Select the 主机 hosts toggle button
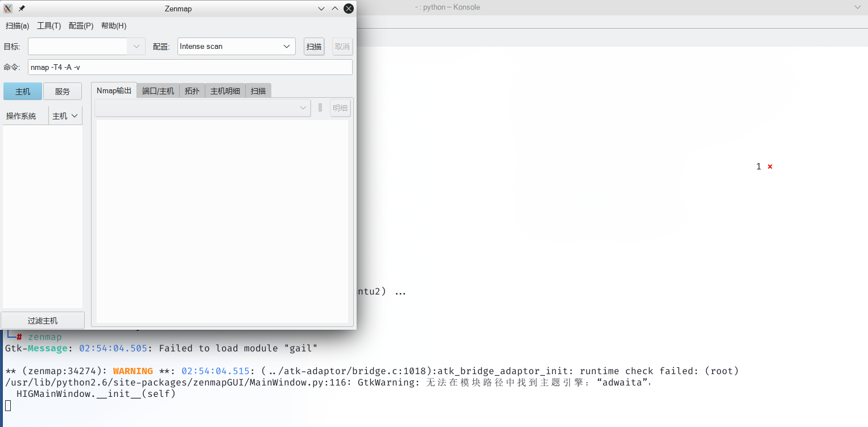 coord(23,92)
